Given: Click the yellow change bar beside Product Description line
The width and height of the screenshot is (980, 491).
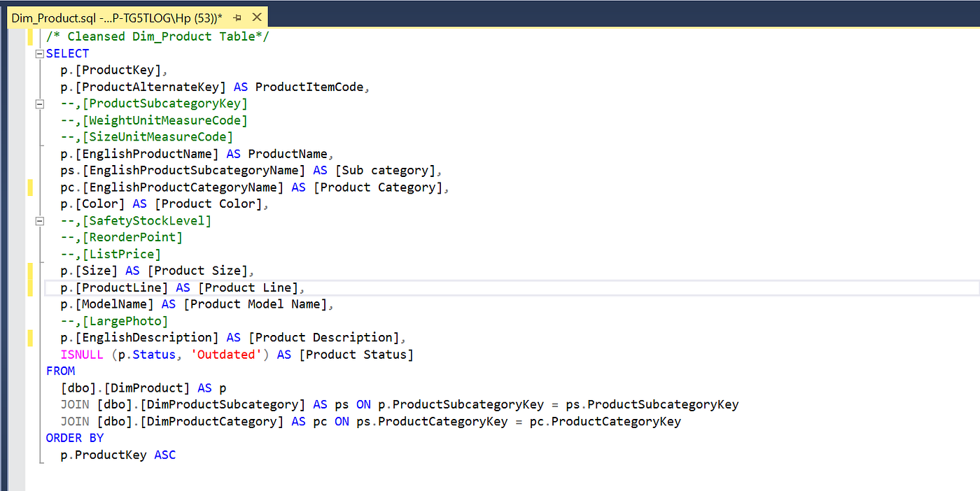Looking at the screenshot, I should [x=29, y=337].
